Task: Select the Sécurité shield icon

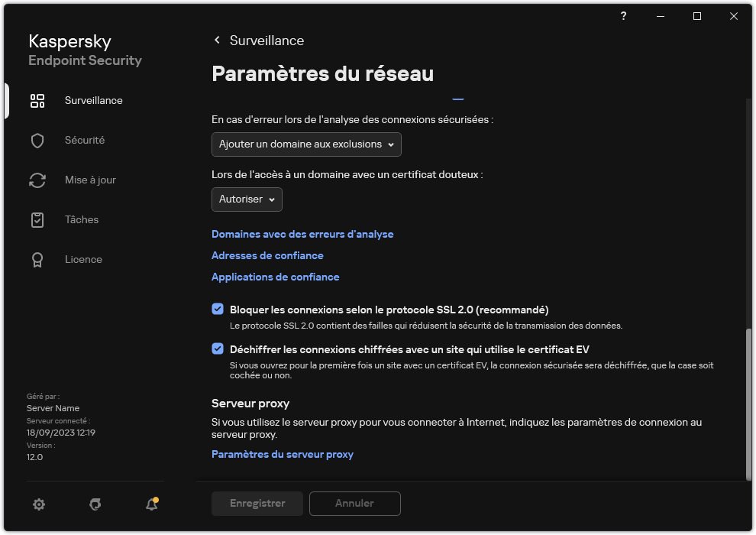Action: pyautogui.click(x=37, y=140)
